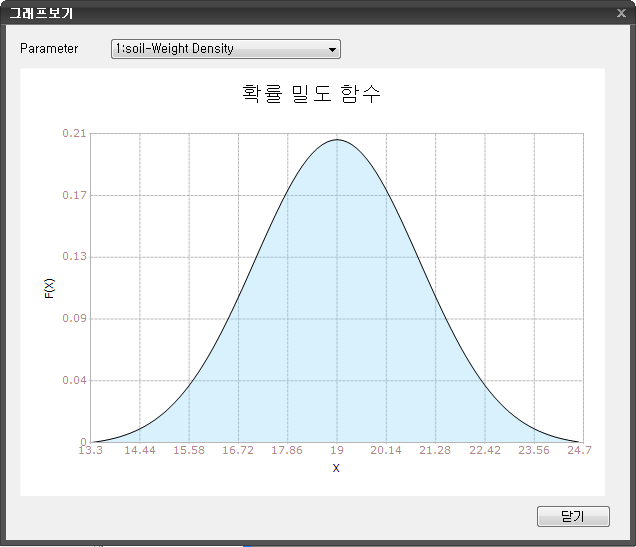Click the 0.21 y-axis tick label

click(74, 133)
